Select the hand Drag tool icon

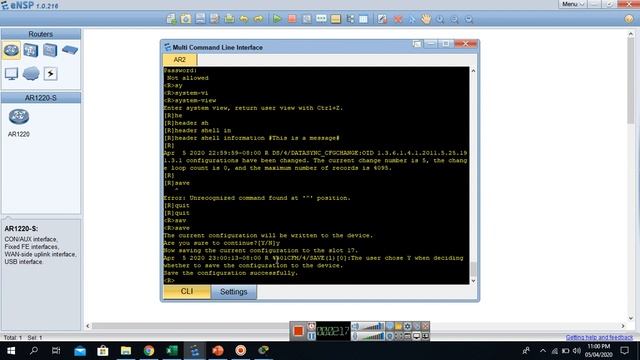pyautogui.click(x=426, y=19)
